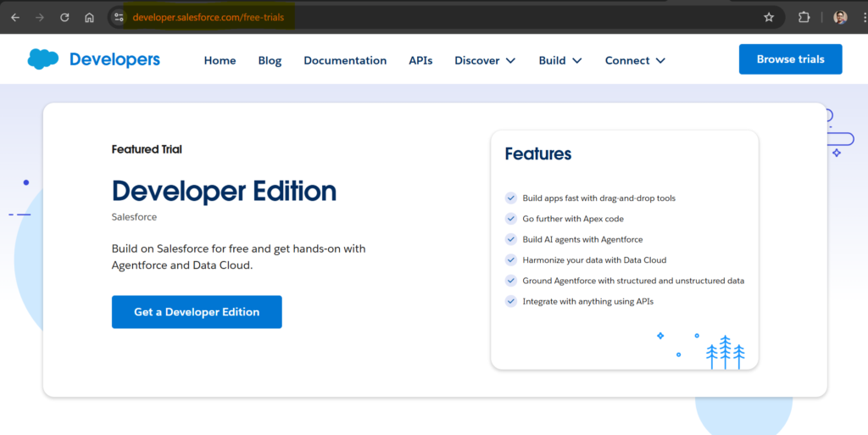Click the Browse trials button
This screenshot has height=435, width=868.
point(791,59)
